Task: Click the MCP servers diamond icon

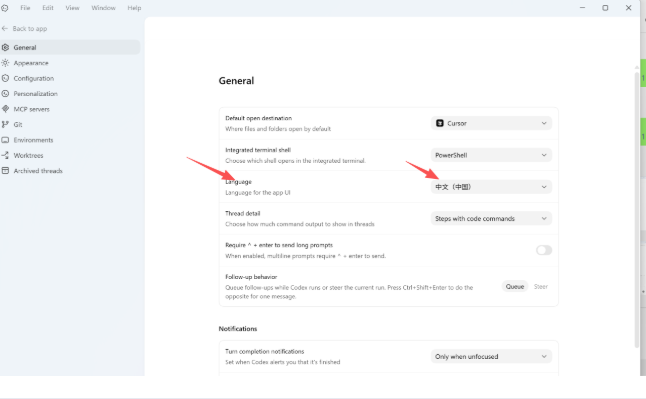Action: [5, 109]
